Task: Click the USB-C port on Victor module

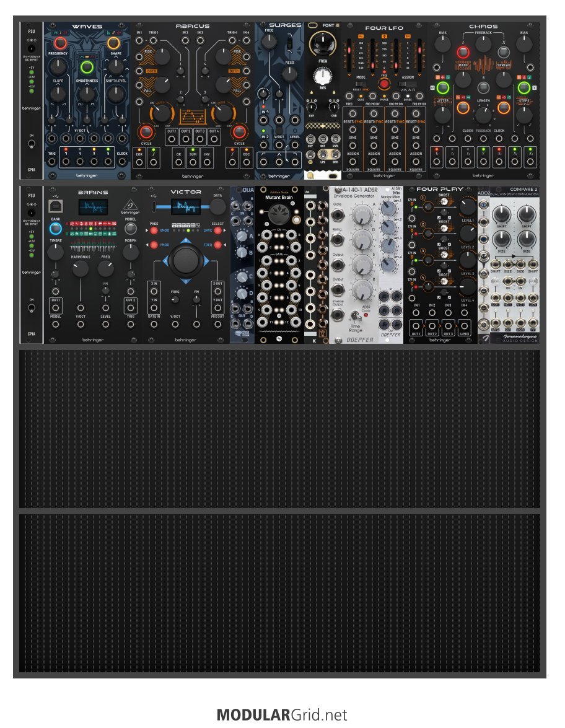Action: tap(154, 206)
